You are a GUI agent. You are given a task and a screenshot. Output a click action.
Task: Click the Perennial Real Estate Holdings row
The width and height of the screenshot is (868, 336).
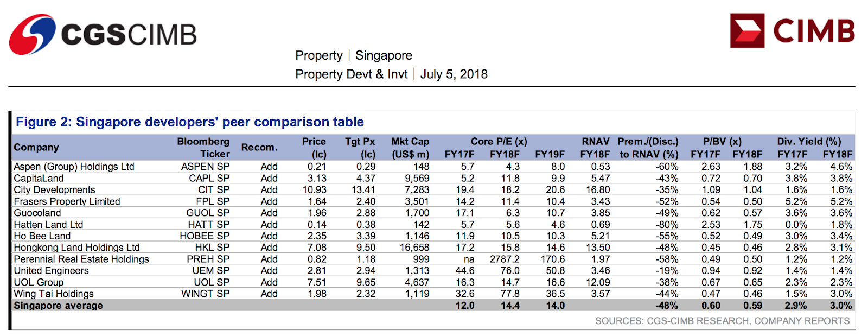(433, 259)
